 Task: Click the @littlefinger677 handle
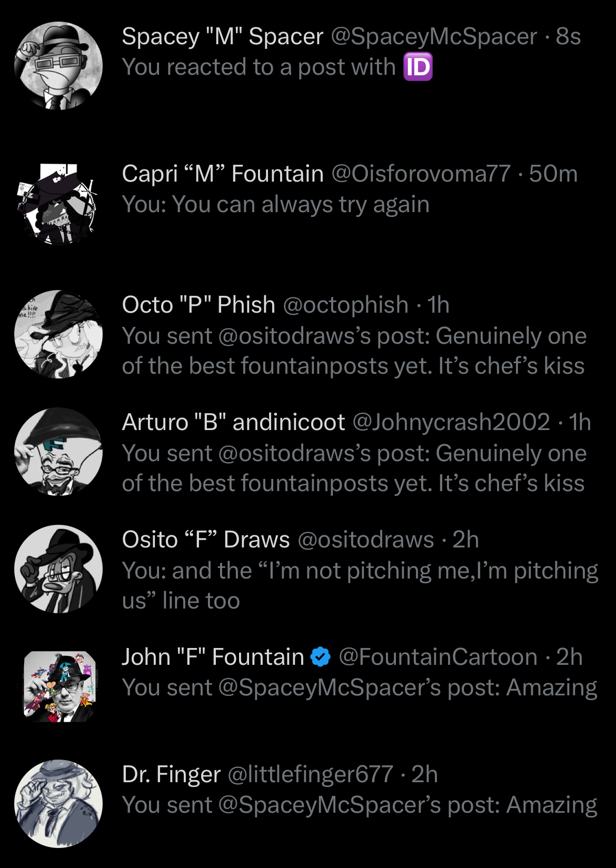point(310,774)
